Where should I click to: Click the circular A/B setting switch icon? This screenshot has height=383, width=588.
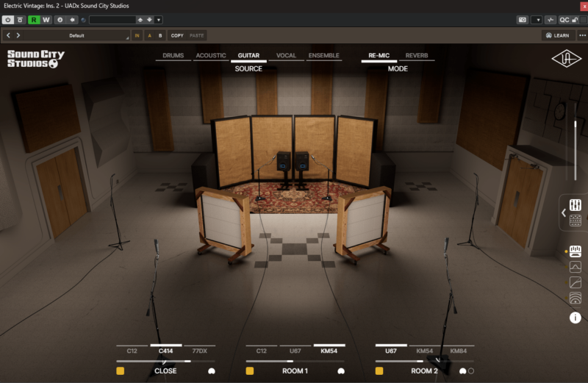click(60, 20)
